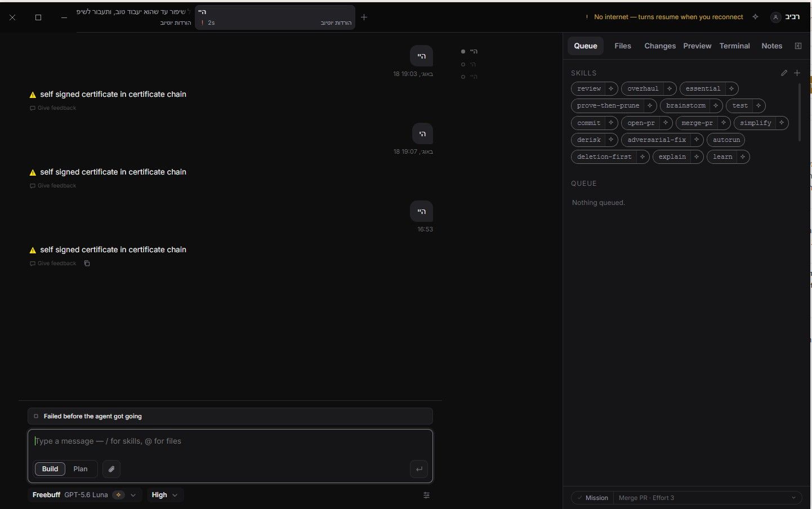
Task: Click the explain skill chip
Action: (672, 157)
